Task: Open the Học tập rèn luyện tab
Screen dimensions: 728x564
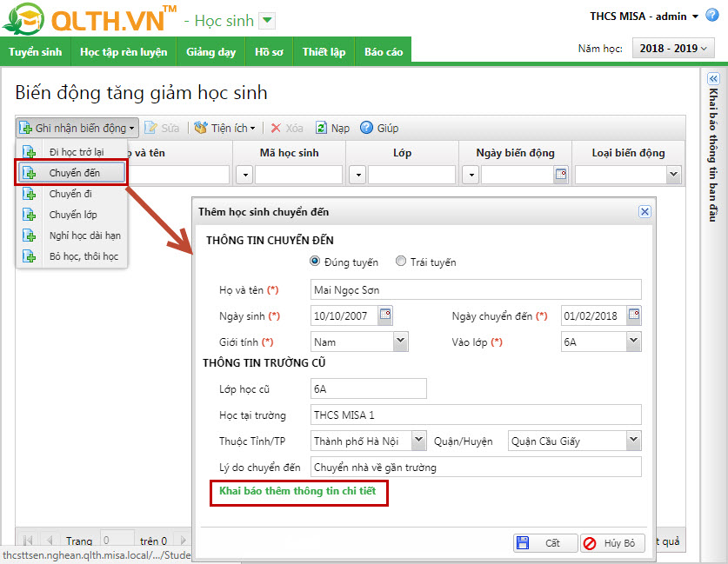Action: (x=124, y=52)
